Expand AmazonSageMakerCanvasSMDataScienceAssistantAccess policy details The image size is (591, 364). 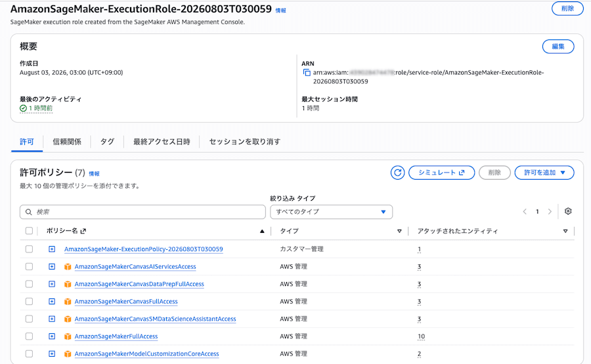point(52,319)
